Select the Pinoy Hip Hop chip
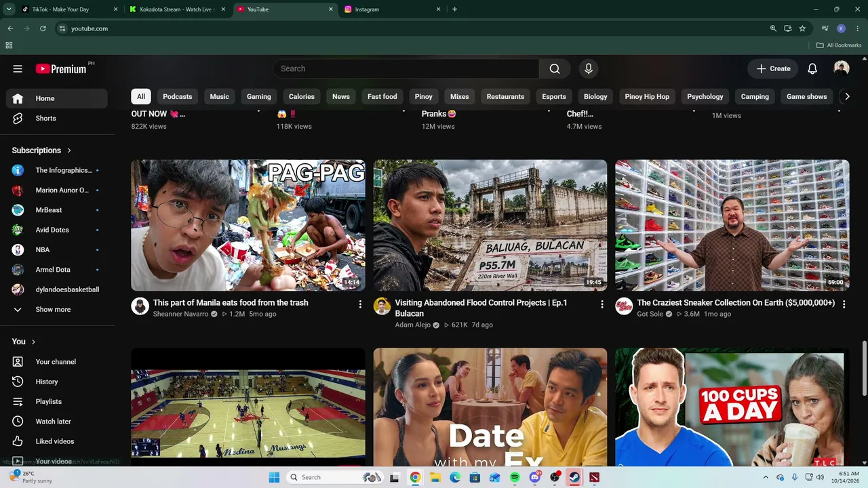Viewport: 868px width, 488px height. 647,96
